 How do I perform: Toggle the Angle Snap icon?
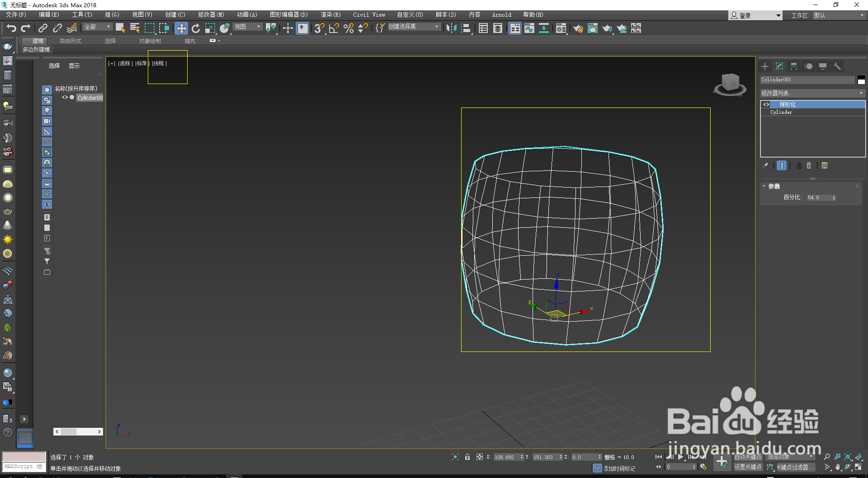pos(334,28)
